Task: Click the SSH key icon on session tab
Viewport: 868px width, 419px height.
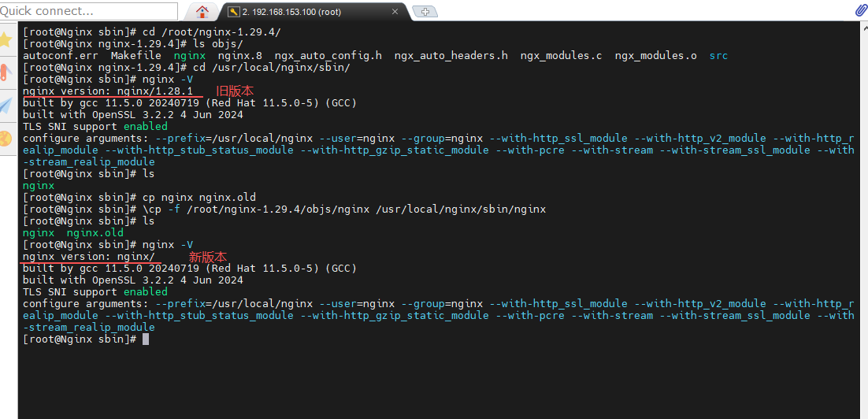Action: pos(233,12)
